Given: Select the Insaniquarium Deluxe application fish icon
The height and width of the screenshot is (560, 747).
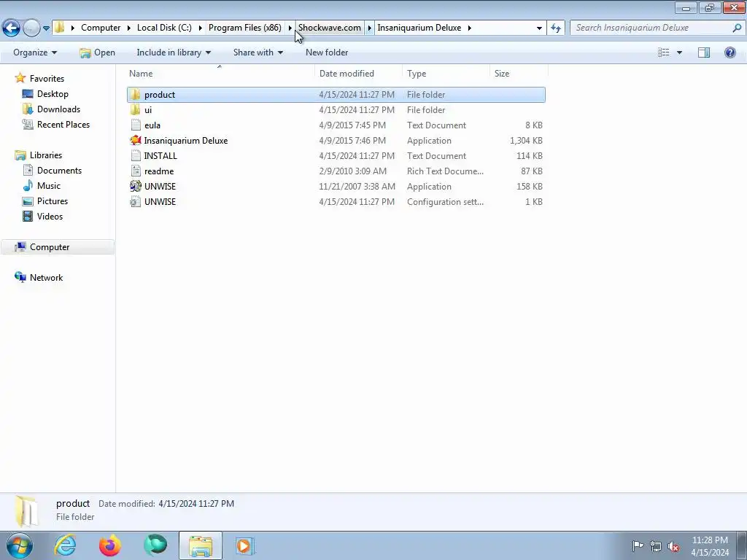Looking at the screenshot, I should click(x=135, y=141).
